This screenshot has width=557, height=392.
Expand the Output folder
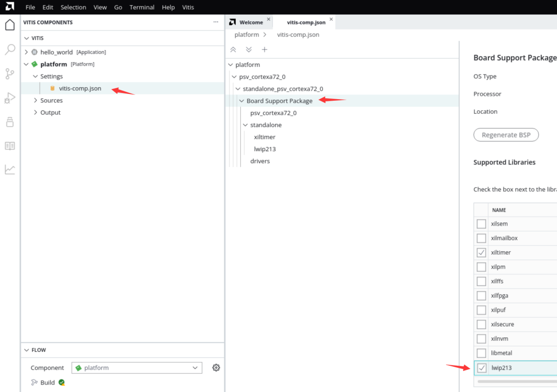click(x=35, y=113)
